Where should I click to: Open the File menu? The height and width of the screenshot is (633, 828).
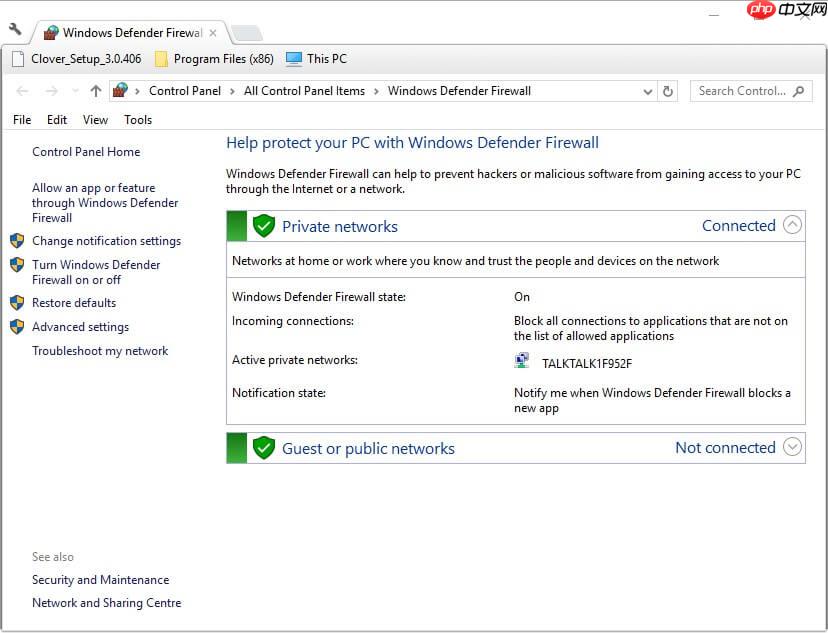pos(22,120)
